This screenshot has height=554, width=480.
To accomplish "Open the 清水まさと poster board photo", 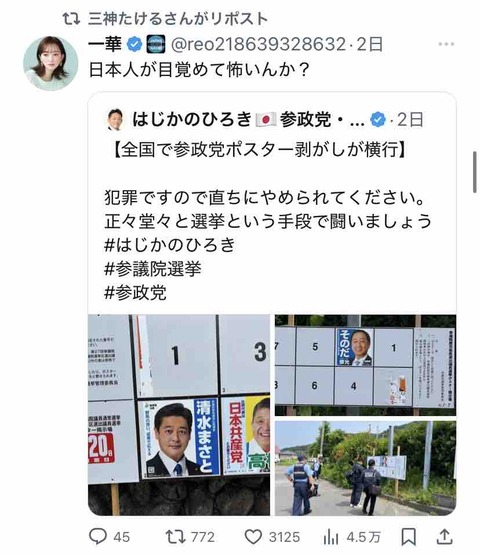I will tap(179, 415).
